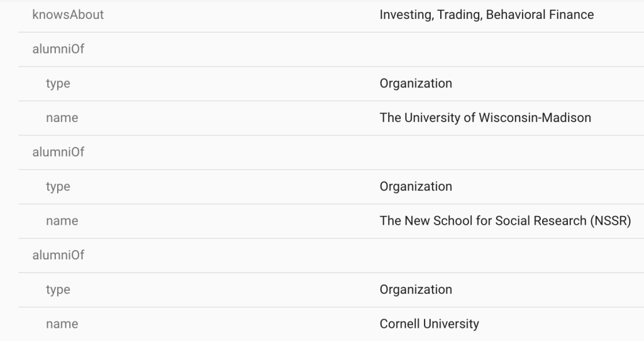Click alumniOf label below the NSSR row
This screenshot has height=341, width=644.
click(58, 255)
